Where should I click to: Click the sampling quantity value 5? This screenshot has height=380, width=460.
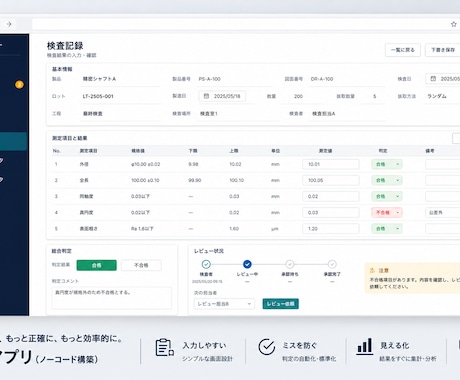tap(375, 96)
